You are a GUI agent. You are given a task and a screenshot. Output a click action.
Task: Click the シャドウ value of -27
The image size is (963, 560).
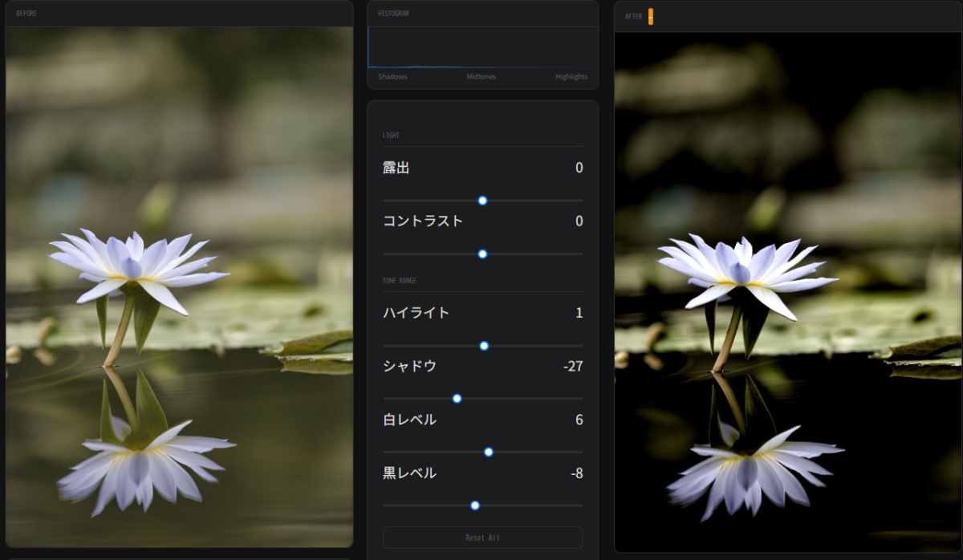pos(573,367)
